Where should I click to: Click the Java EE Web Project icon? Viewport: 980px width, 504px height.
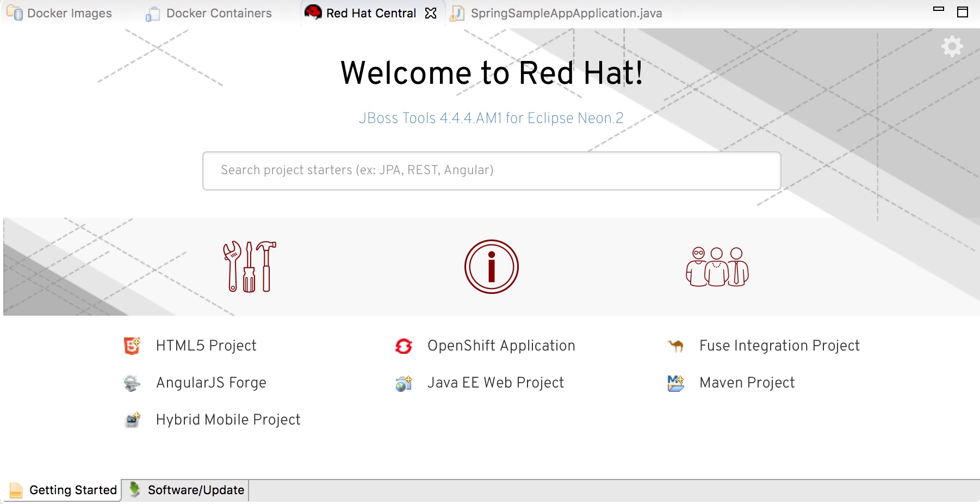click(404, 383)
